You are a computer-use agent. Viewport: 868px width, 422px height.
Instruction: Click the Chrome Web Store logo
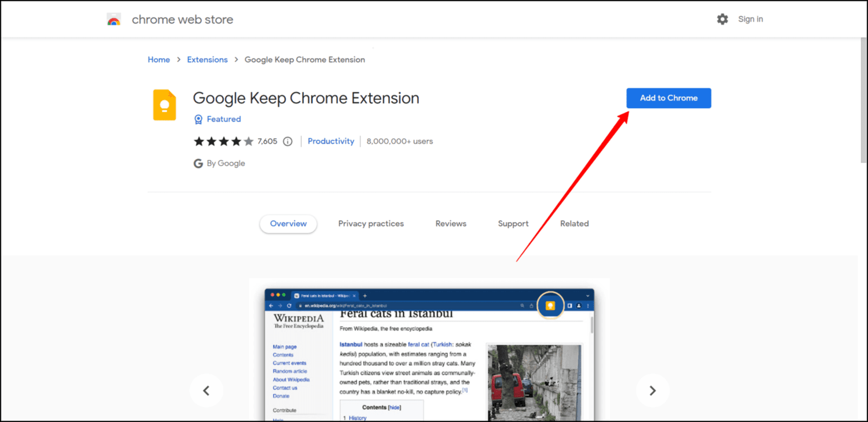[113, 18]
